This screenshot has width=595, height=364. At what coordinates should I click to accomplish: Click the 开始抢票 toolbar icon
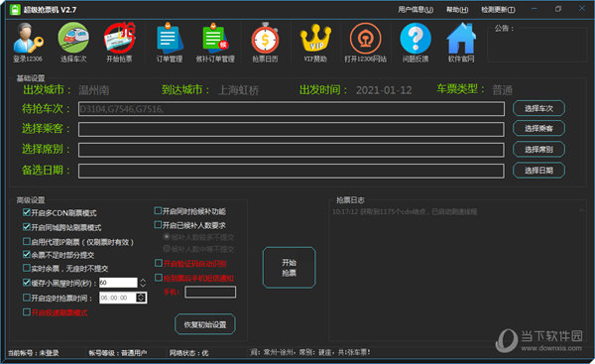click(x=120, y=42)
